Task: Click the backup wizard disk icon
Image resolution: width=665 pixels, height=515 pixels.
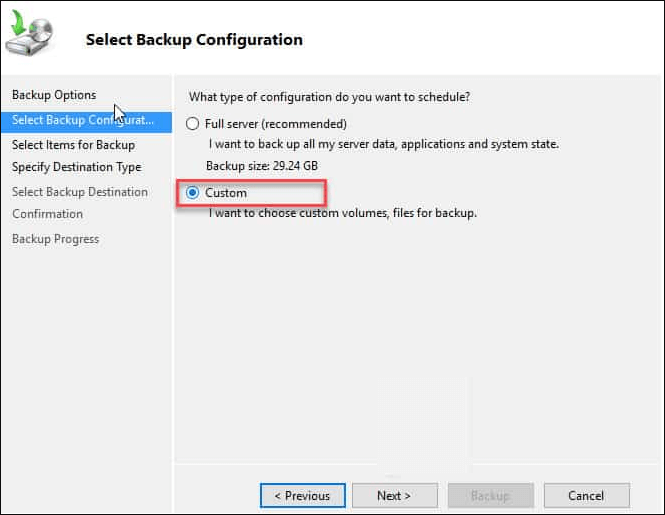Action: [x=32, y=36]
